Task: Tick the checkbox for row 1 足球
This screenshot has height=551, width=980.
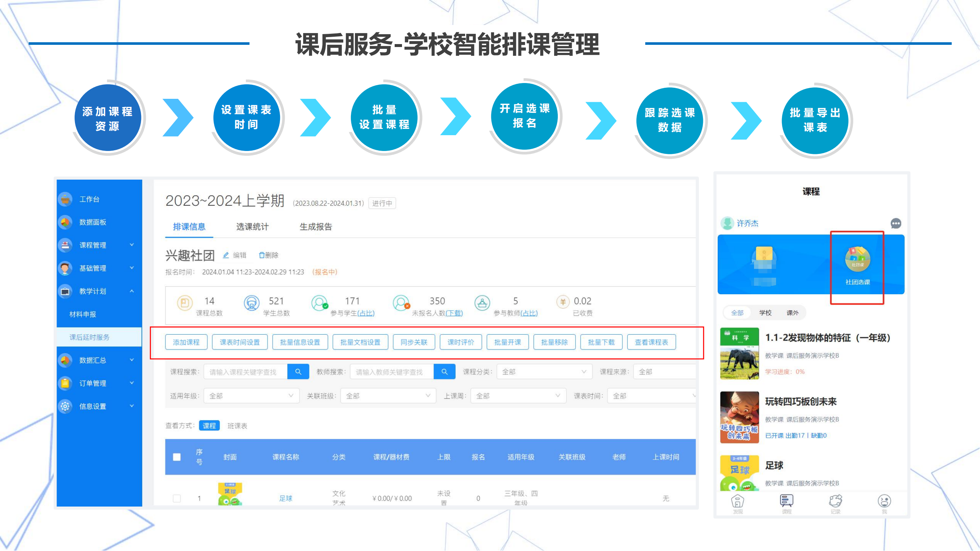Action: tap(177, 498)
